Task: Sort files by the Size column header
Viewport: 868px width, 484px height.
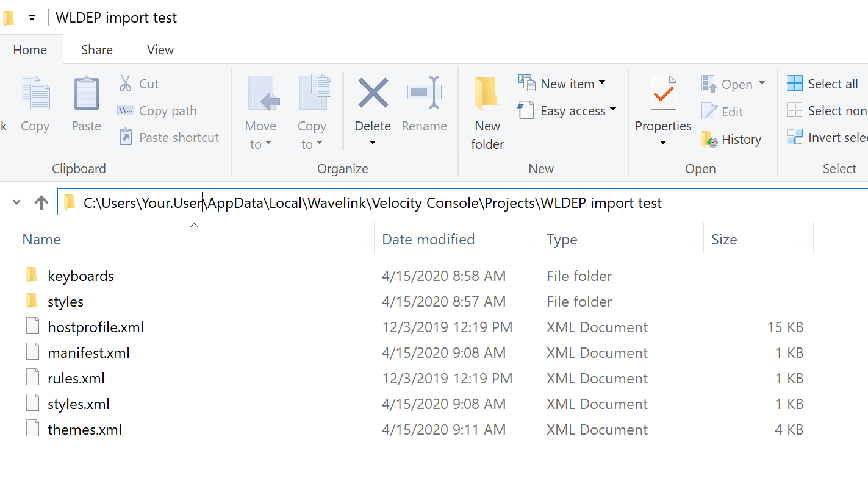Action: point(724,239)
